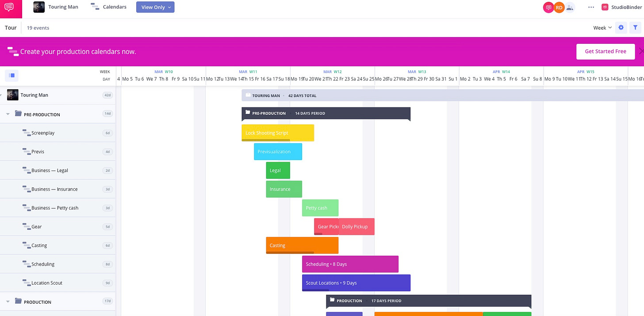Click the Location Scout row gantt icon
Image resolution: width=644 pixels, height=316 pixels.
pos(26,282)
